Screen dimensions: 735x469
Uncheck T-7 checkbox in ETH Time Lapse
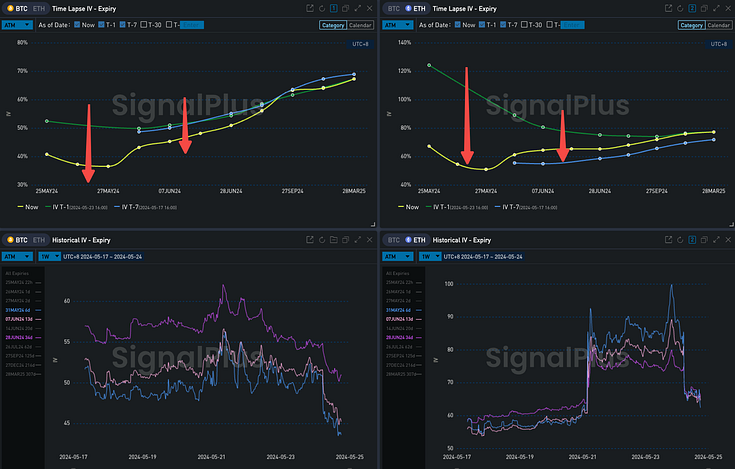(x=503, y=25)
